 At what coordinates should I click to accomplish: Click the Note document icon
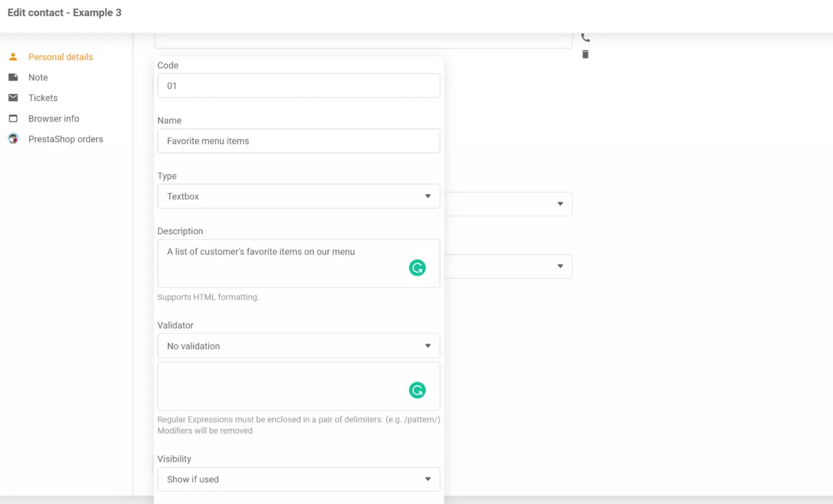click(x=12, y=77)
